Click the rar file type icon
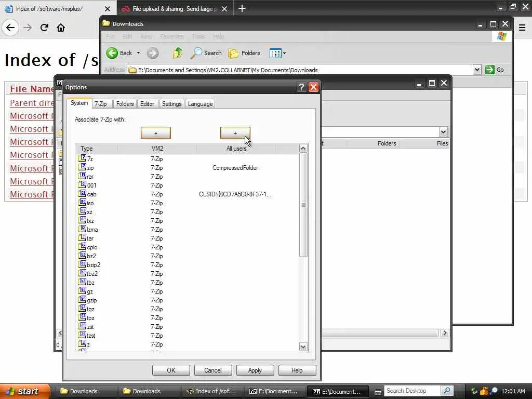 tap(82, 176)
